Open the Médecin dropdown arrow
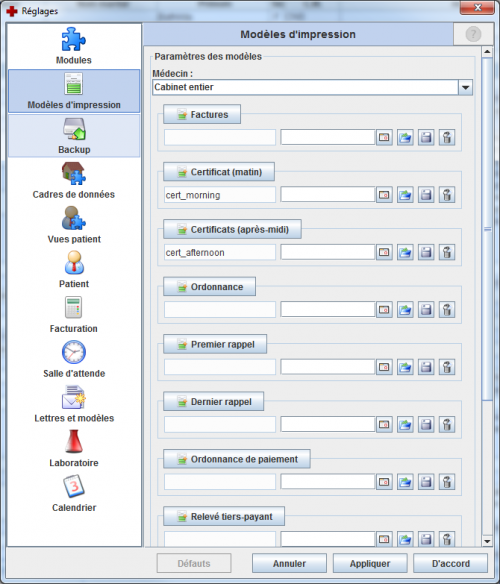 tap(465, 88)
